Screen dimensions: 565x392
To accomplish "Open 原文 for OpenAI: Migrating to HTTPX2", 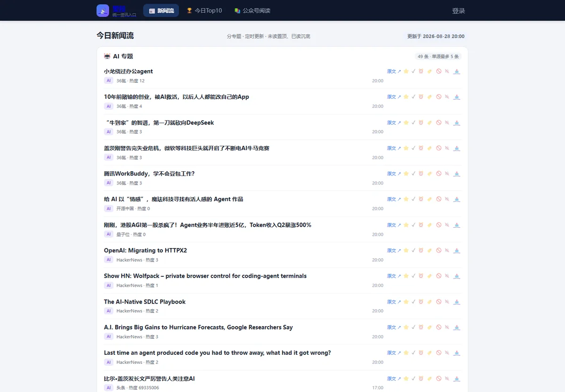I will [x=394, y=250].
